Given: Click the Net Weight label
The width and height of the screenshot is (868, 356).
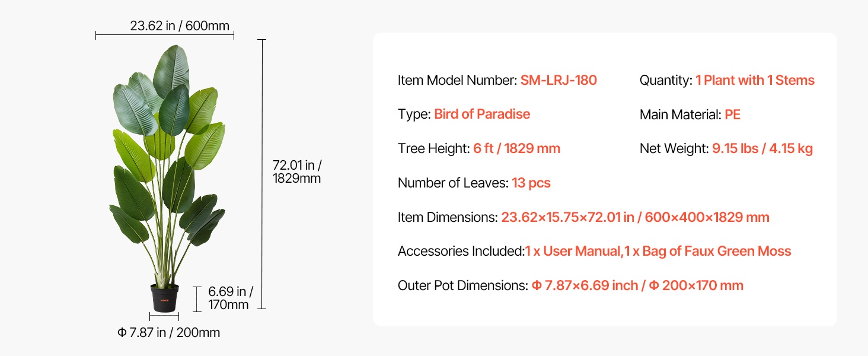Looking at the screenshot, I should pyautogui.click(x=674, y=149).
